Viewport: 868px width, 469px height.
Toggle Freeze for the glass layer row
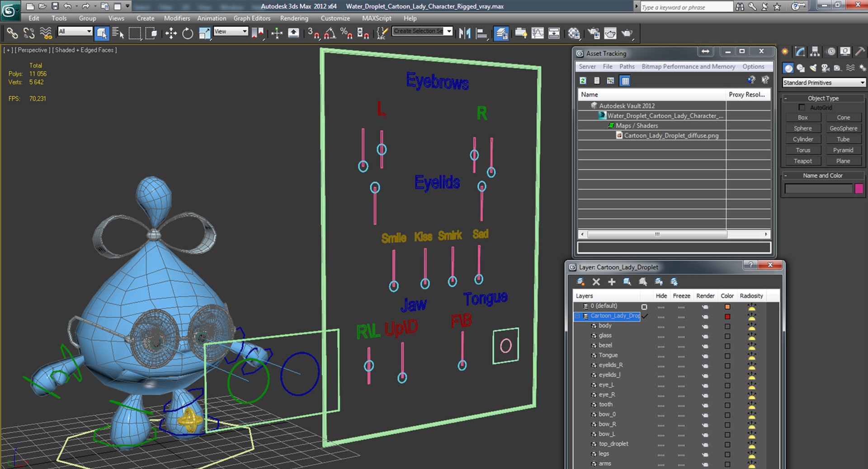click(681, 336)
